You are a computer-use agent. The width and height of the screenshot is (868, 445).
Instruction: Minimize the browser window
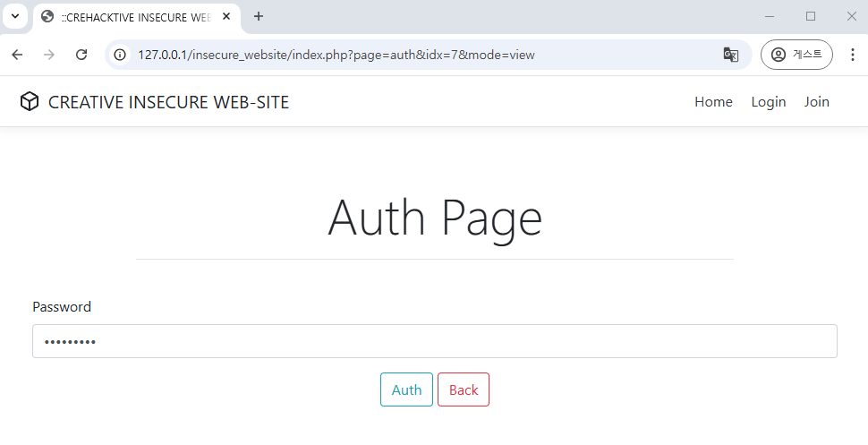[x=770, y=17]
